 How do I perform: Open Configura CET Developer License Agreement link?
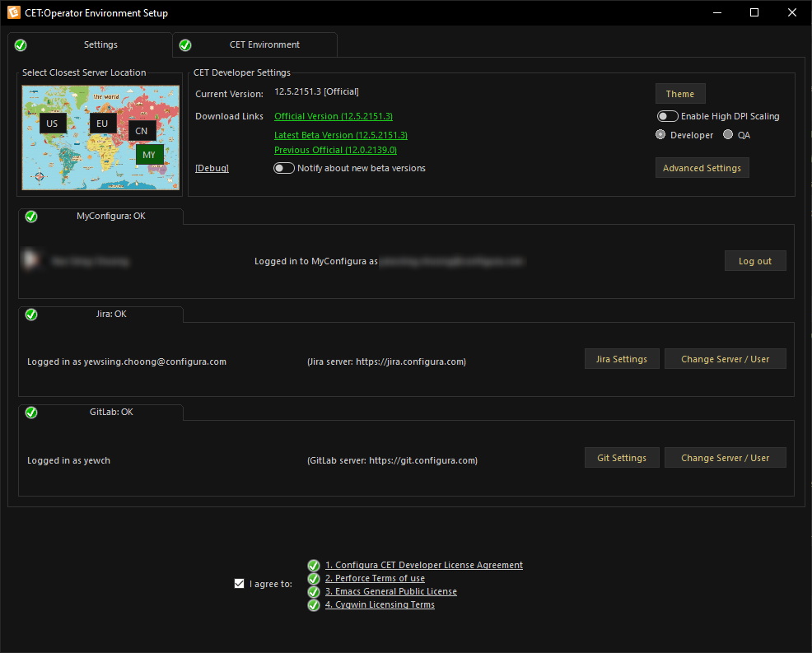point(423,565)
